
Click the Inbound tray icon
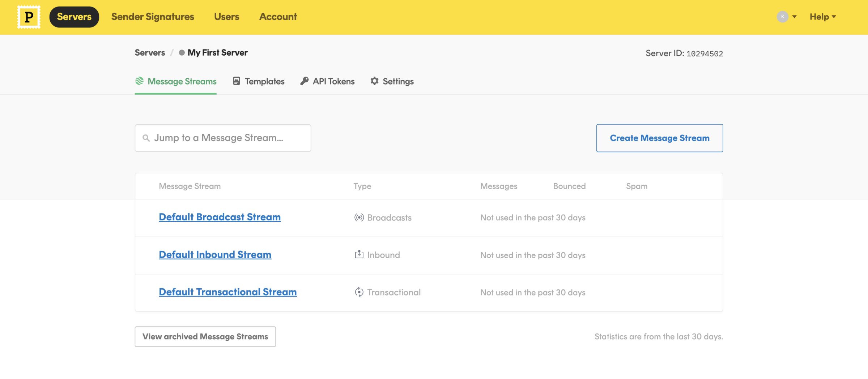[x=358, y=254]
